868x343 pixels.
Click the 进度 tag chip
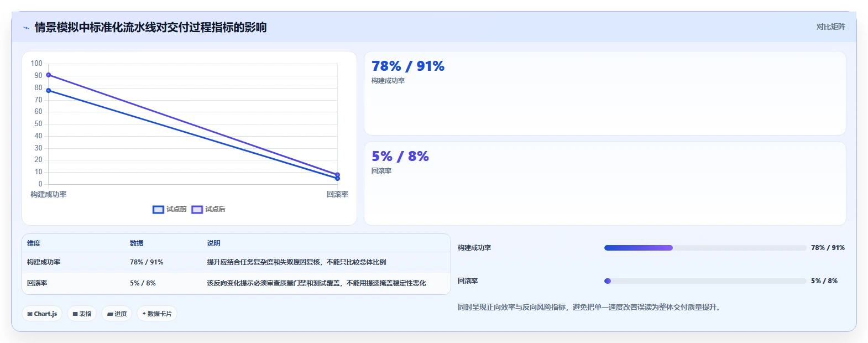[117, 314]
